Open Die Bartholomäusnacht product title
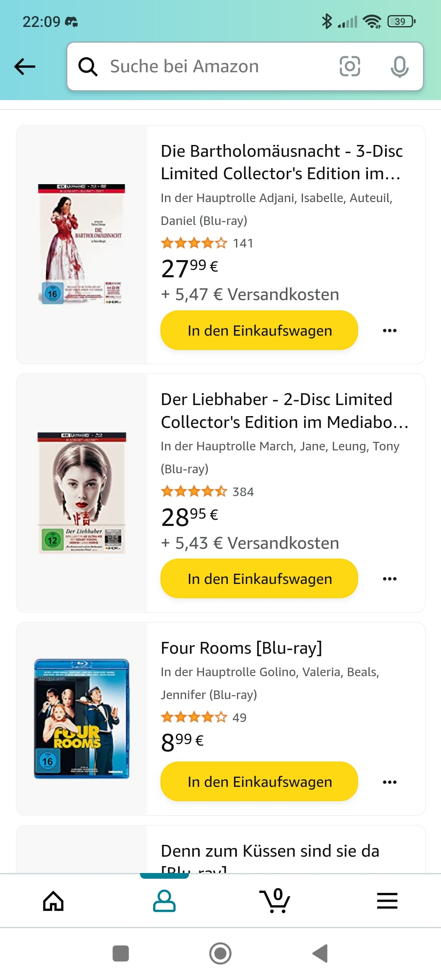 point(281,162)
